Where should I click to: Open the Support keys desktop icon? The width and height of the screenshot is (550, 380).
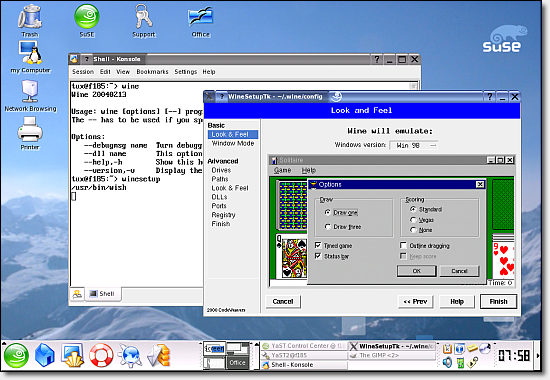click(x=144, y=20)
